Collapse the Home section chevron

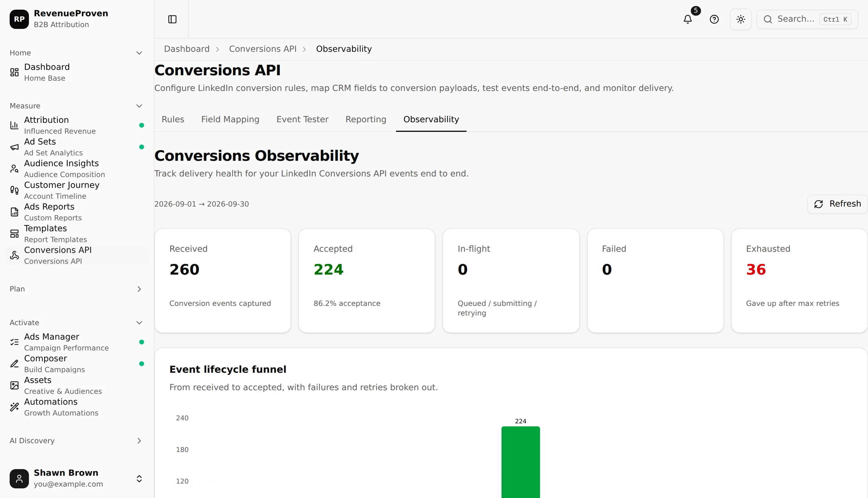pyautogui.click(x=139, y=53)
